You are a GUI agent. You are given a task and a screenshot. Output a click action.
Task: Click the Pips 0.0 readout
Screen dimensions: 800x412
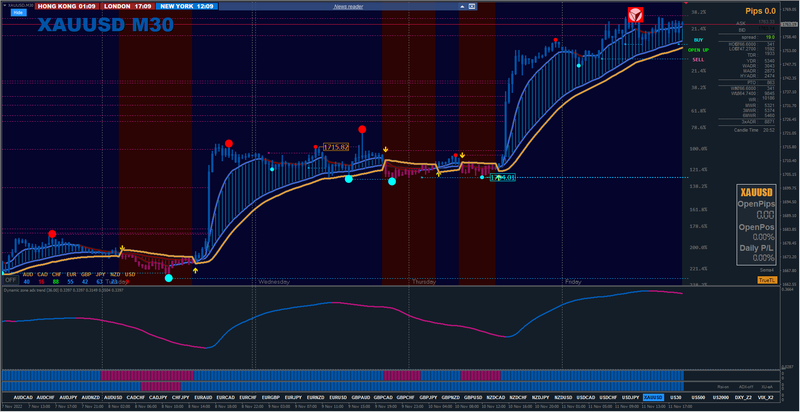pos(760,11)
